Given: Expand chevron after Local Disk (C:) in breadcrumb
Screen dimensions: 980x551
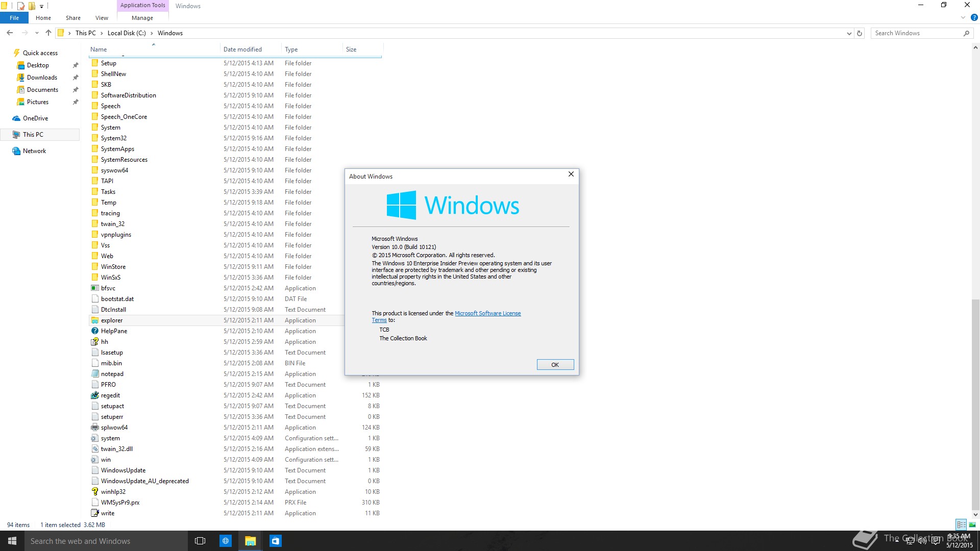Looking at the screenshot, I should tap(152, 33).
